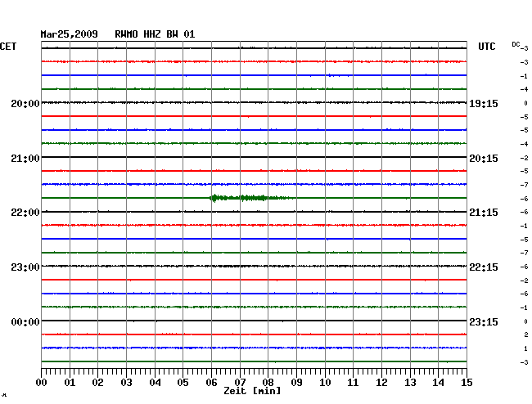This screenshot has width=532, height=404.
Task: Click minute axis label 10
Action: (325, 383)
